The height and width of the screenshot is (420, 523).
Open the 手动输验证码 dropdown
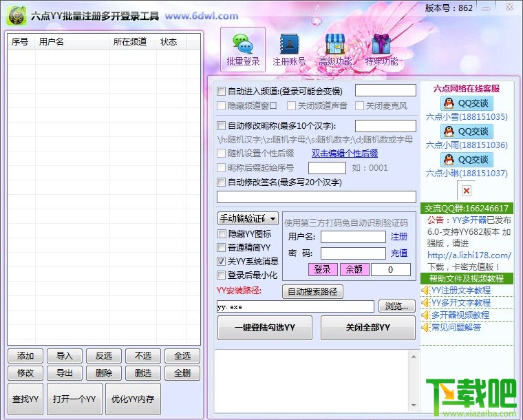tap(248, 218)
